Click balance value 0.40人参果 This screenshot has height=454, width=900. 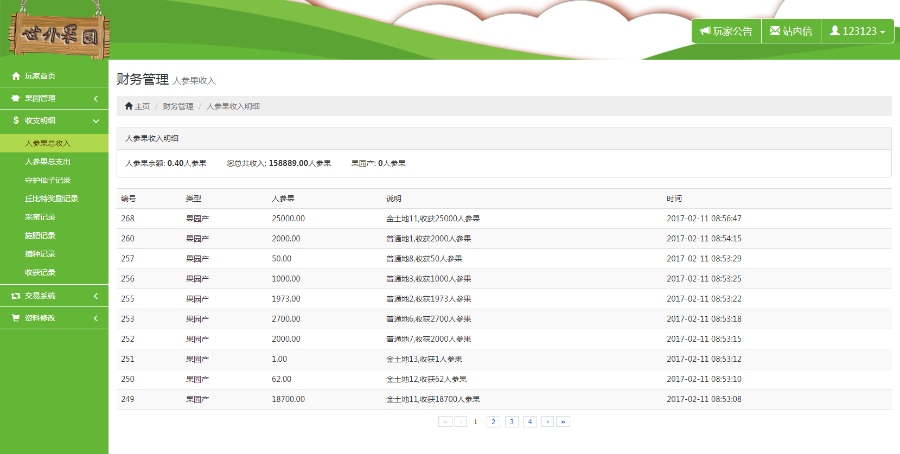coord(187,163)
